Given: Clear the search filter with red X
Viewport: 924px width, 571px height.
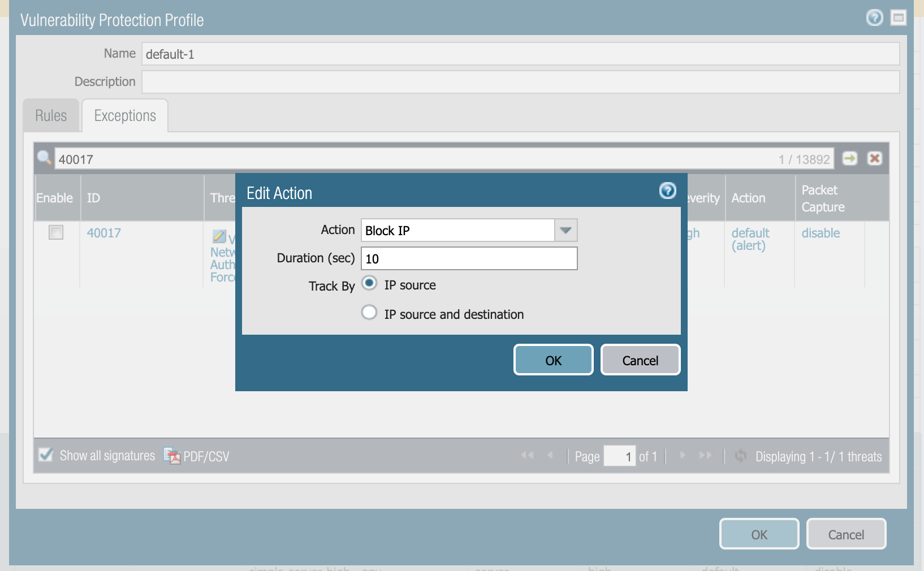Looking at the screenshot, I should point(874,158).
